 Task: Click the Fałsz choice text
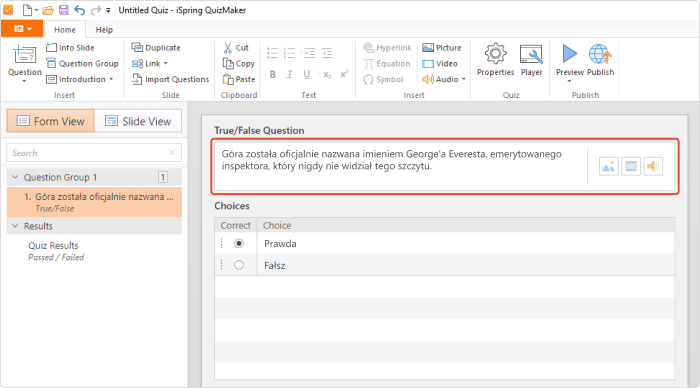coord(275,266)
